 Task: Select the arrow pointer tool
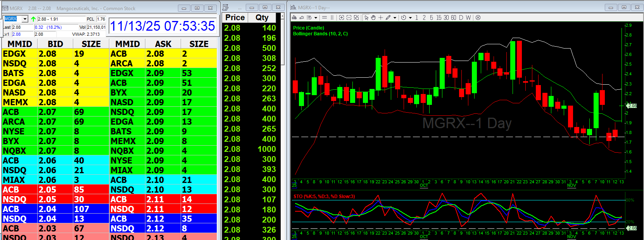366,17
